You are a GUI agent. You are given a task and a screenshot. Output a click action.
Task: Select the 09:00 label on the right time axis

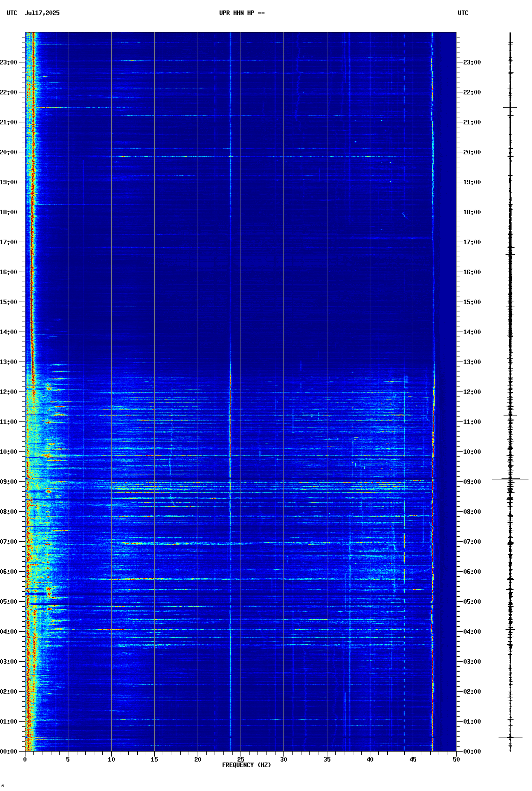472,482
